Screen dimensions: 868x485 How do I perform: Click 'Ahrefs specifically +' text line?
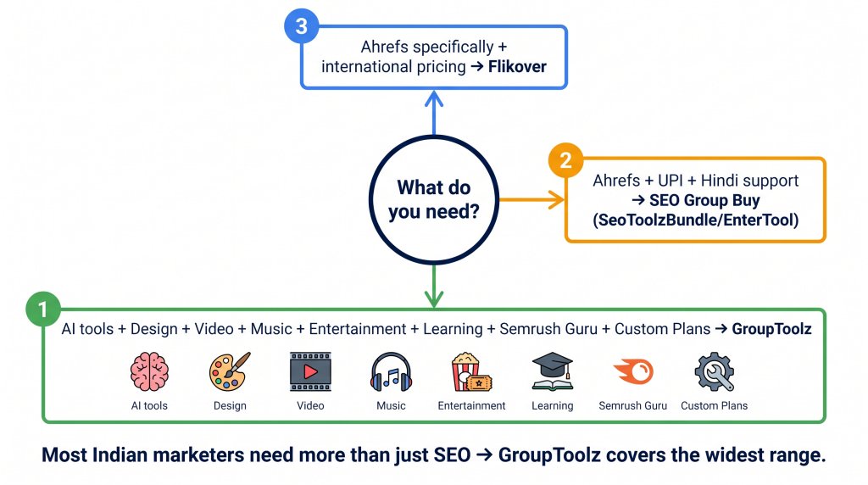[x=434, y=47]
